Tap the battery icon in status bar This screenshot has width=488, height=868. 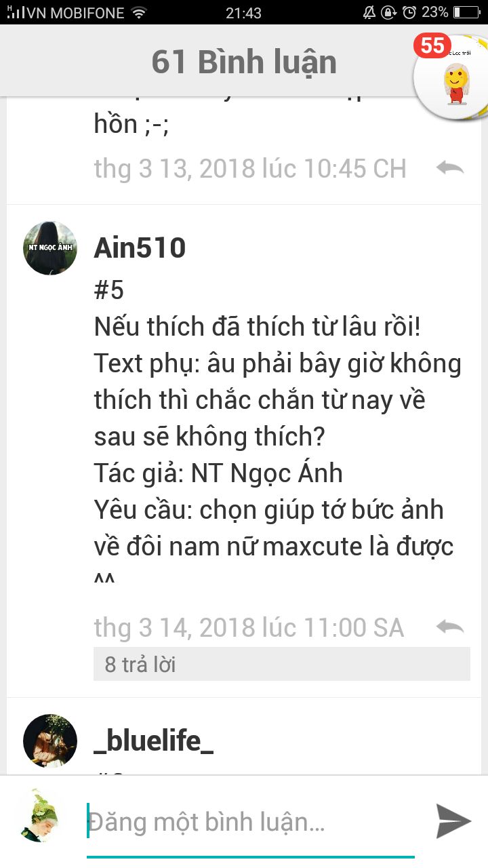[466, 12]
